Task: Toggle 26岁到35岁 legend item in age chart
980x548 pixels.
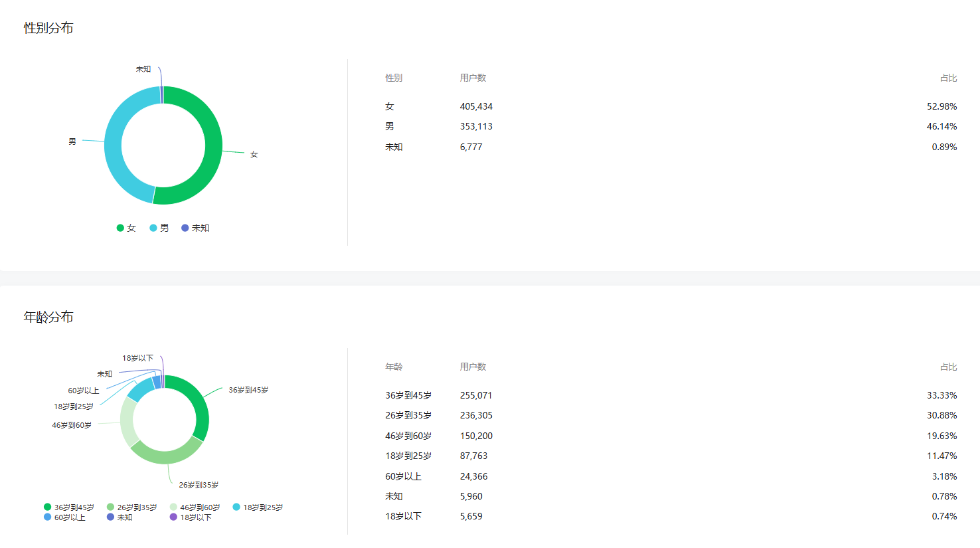Action: click(x=132, y=507)
